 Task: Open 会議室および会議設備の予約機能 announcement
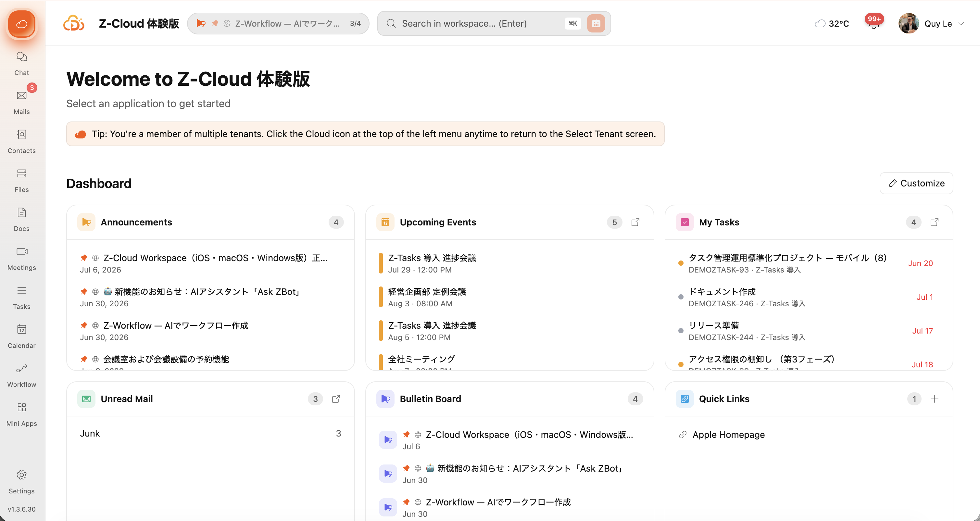point(210,362)
